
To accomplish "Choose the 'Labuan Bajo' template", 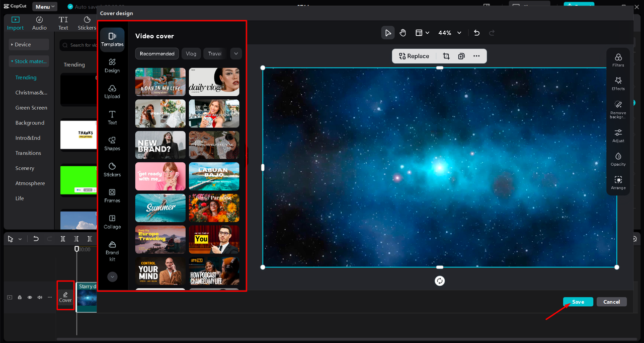I will tap(214, 176).
